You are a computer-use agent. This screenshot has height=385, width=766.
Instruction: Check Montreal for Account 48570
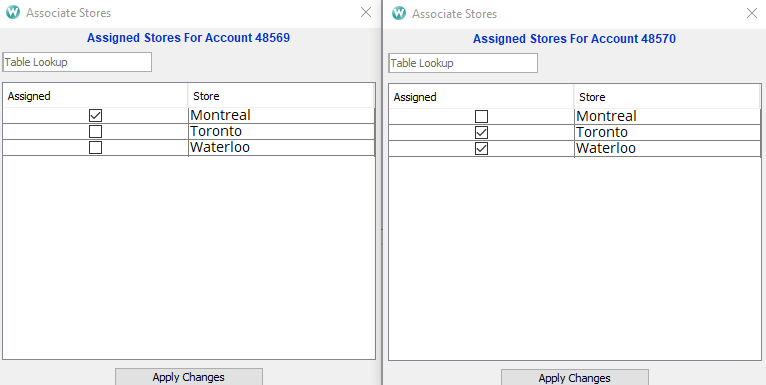[481, 117]
